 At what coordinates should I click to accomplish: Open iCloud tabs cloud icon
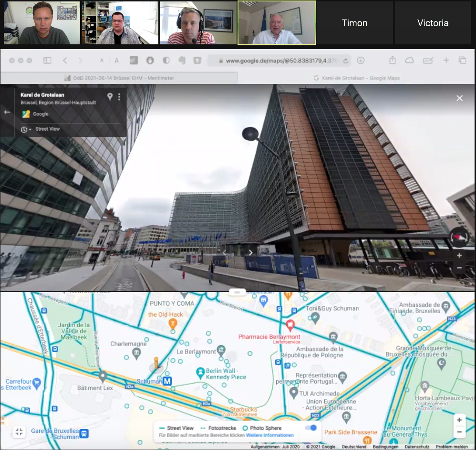pyautogui.click(x=409, y=61)
